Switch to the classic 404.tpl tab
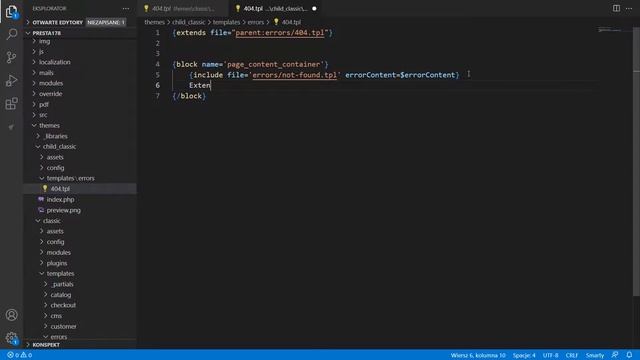This screenshot has width=640, height=360. tap(183, 9)
